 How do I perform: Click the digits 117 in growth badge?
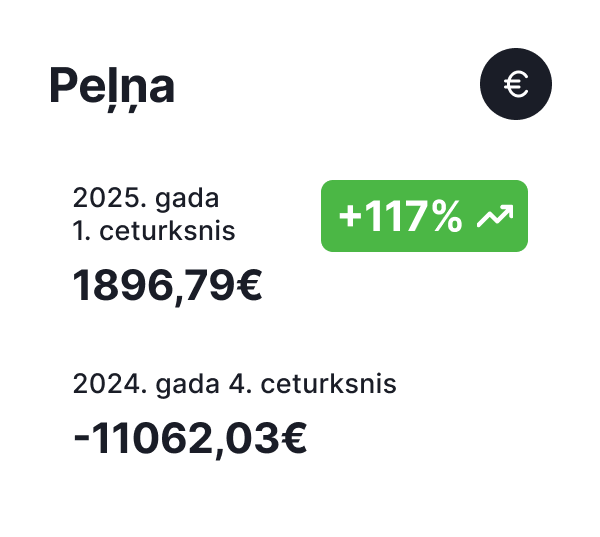pyautogui.click(x=397, y=216)
